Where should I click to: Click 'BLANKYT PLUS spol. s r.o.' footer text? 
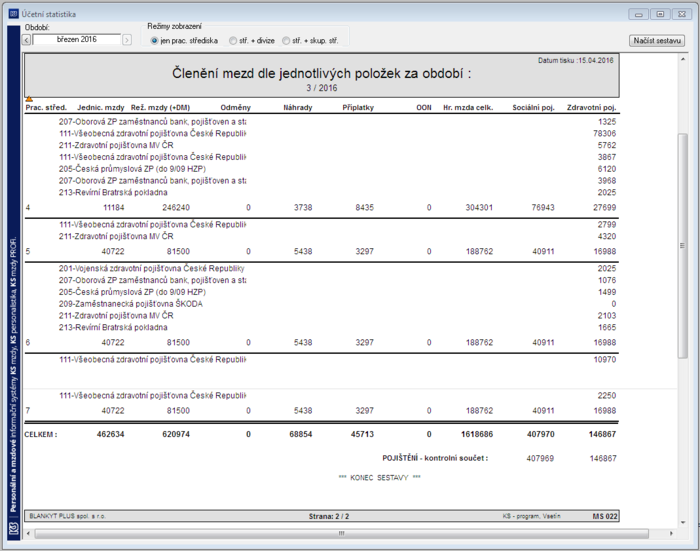pos(67,516)
